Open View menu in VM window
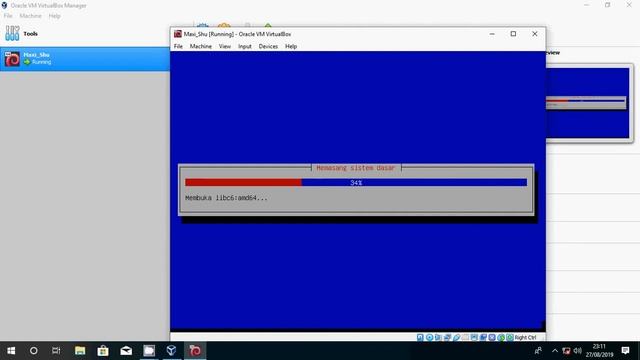Image resolution: width=640 pixels, height=360 pixels. tap(224, 47)
